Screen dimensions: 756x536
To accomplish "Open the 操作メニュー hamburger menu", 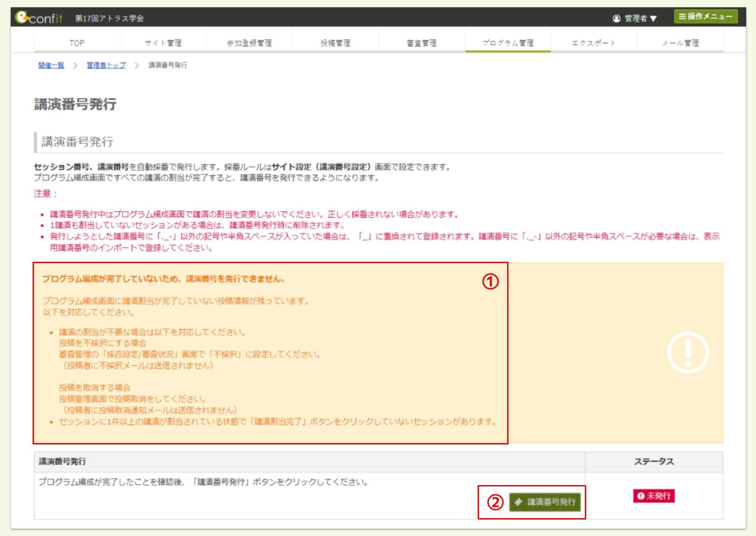I will [x=706, y=17].
